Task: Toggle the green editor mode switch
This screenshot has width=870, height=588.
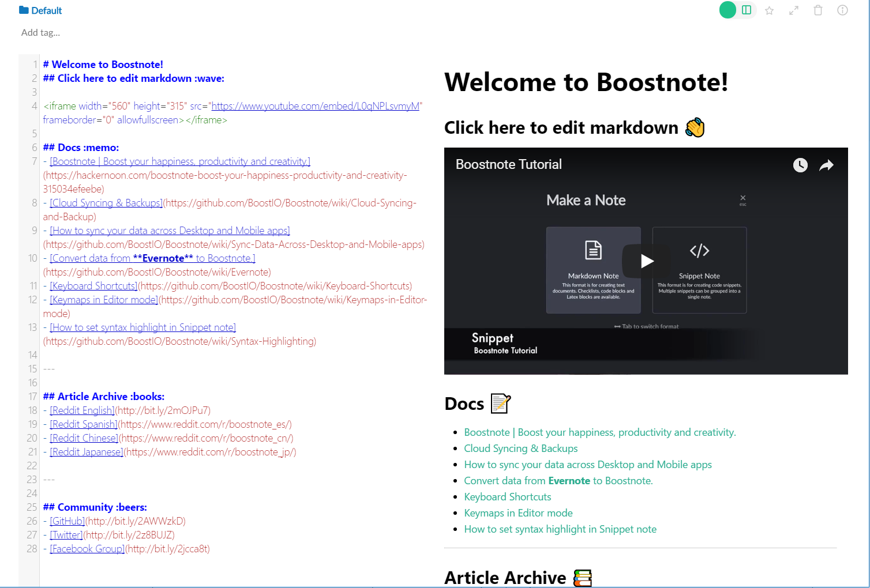Action: click(727, 10)
